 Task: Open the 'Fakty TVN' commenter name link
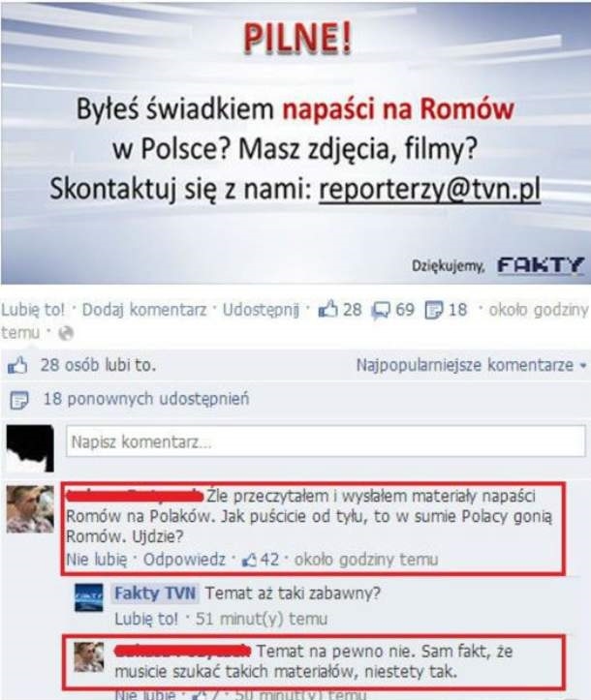point(155,593)
